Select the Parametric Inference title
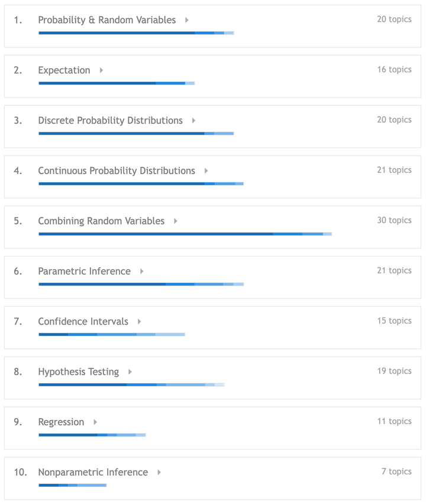 pyautogui.click(x=84, y=271)
